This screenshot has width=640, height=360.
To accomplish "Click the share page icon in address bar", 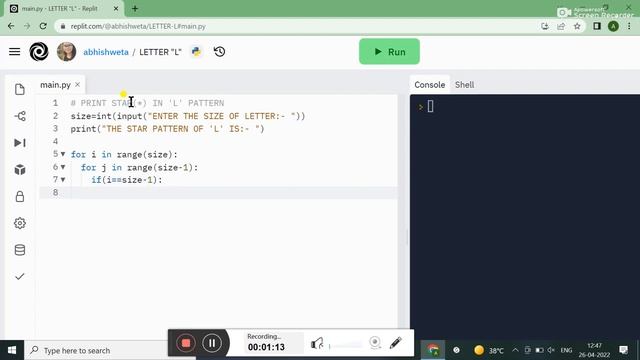I will (561, 26).
